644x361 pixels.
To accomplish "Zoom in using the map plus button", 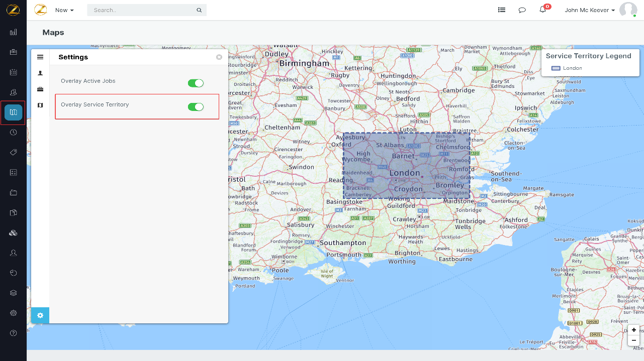I will (x=633, y=330).
